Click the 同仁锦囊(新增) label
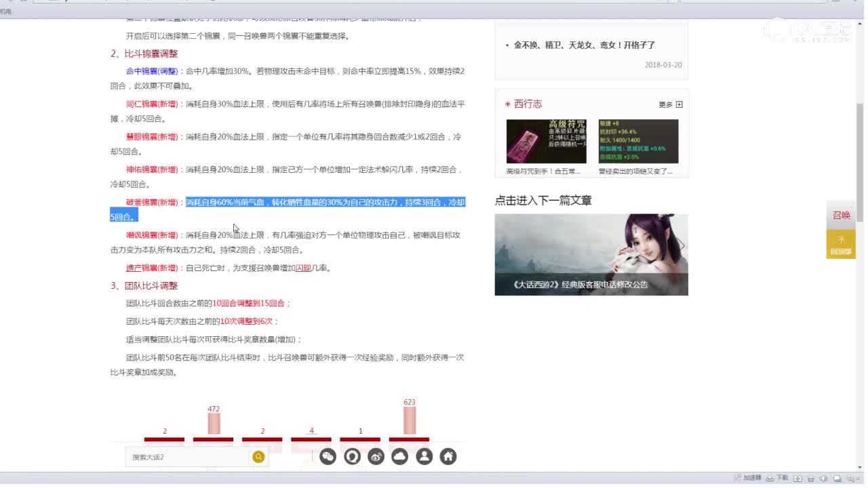The image size is (868, 488). 152,104
